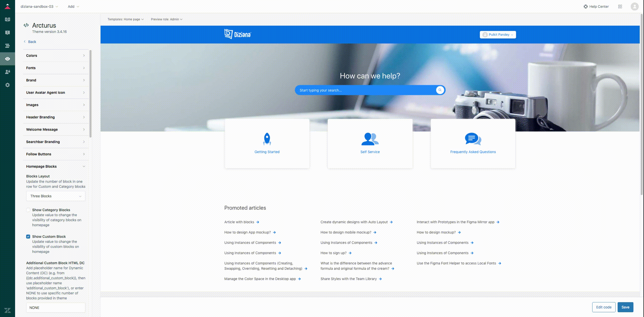The width and height of the screenshot is (644, 317).
Task: Open the User permissions sidebar icon
Action: pyautogui.click(x=8, y=72)
